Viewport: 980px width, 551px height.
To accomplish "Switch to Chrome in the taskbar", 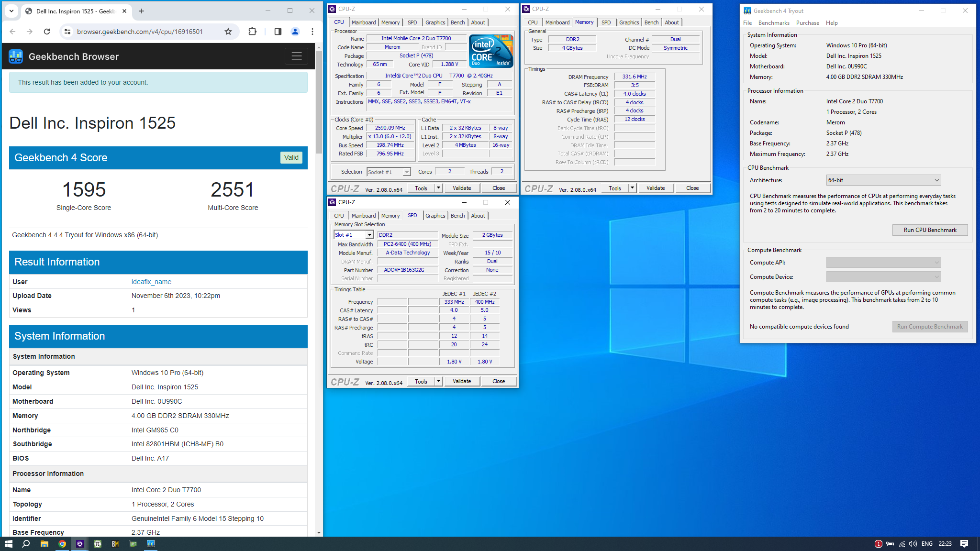I will [x=62, y=544].
